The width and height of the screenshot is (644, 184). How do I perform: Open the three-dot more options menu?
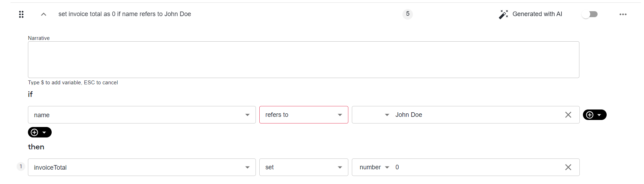coord(623,14)
